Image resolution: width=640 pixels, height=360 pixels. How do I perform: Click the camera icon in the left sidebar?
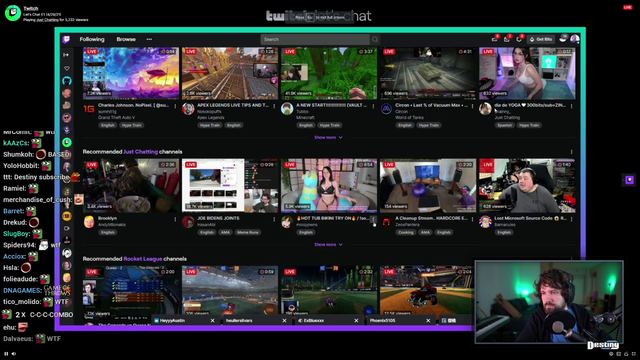(67, 229)
